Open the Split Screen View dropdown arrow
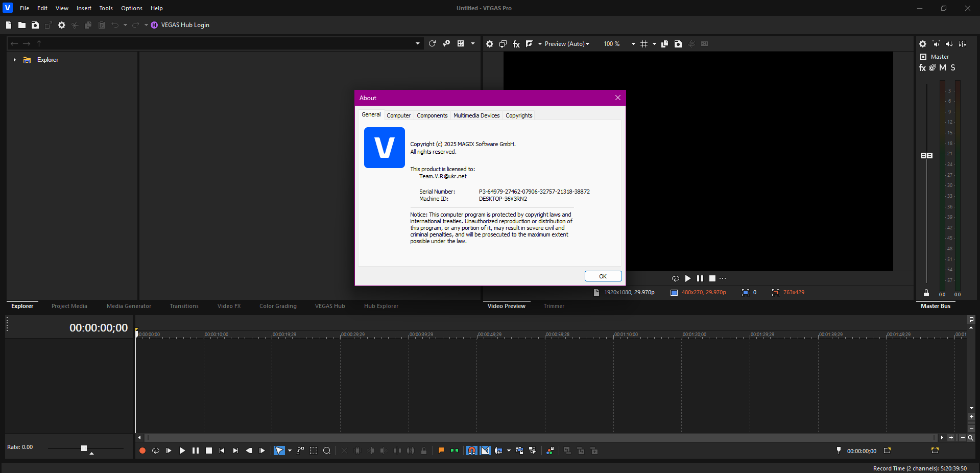 (540, 44)
